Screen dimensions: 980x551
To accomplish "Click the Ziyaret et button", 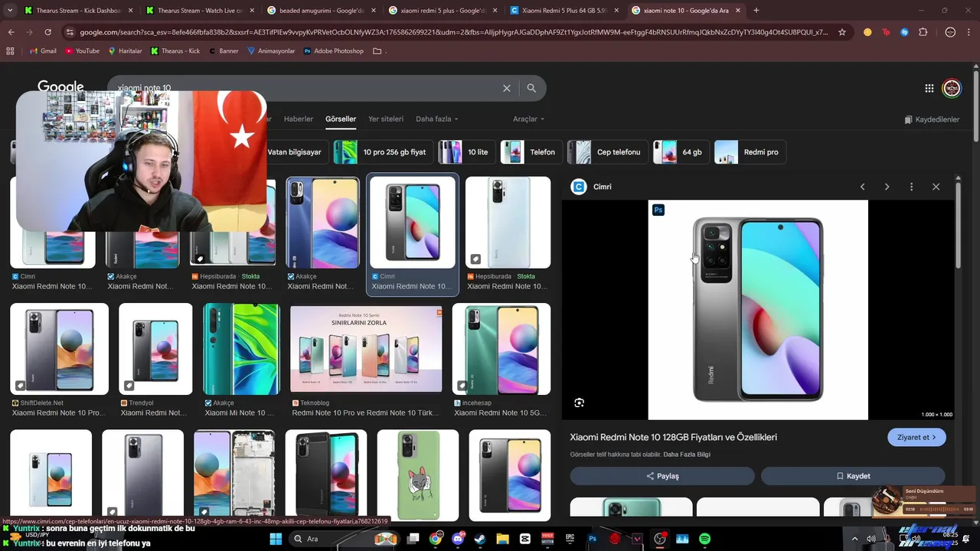I will pyautogui.click(x=916, y=437).
